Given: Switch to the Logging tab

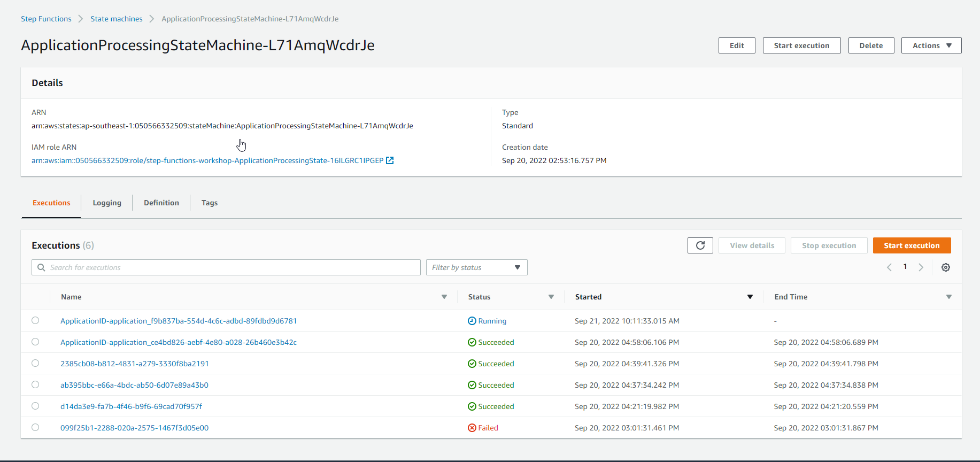Looking at the screenshot, I should pyautogui.click(x=107, y=203).
